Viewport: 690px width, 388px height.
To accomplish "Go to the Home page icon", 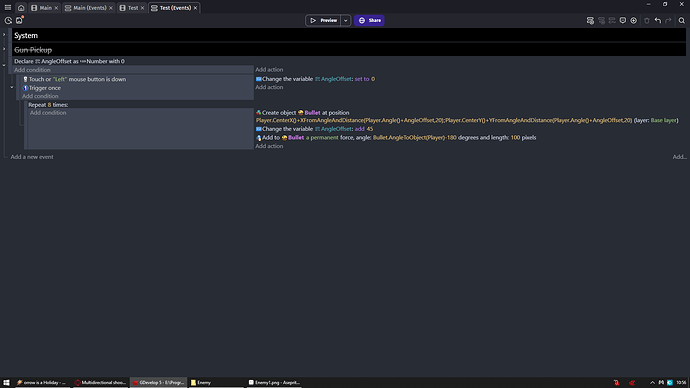I will coord(21,7).
